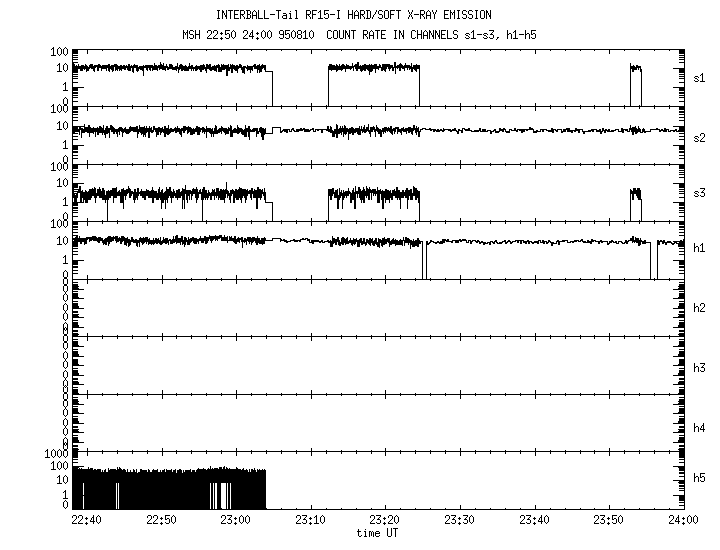This screenshot has height=550, width=720.
Task: Select the 23:30 time axis label
Action: point(459,520)
